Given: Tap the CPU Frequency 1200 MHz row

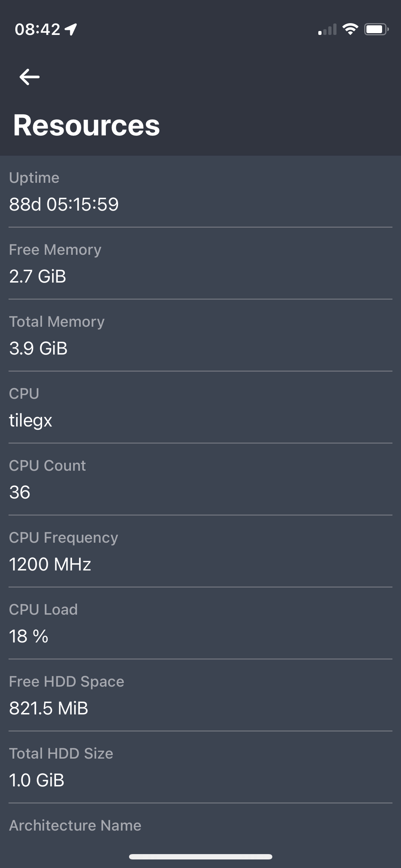Looking at the screenshot, I should tap(200, 552).
